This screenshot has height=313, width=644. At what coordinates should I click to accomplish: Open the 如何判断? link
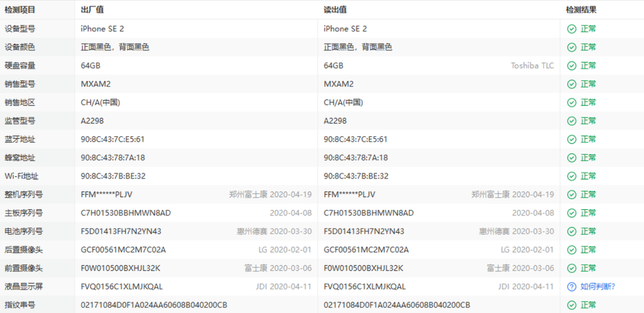pos(597,286)
